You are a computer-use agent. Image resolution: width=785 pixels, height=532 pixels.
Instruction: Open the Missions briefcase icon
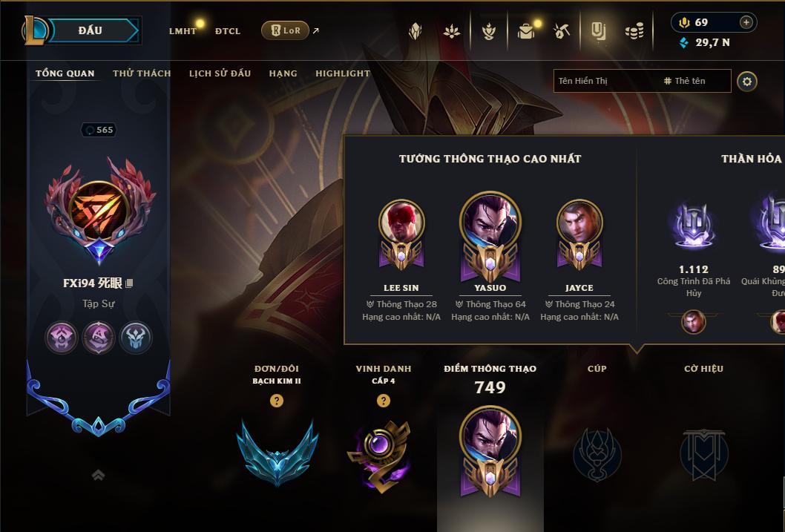tap(525, 32)
